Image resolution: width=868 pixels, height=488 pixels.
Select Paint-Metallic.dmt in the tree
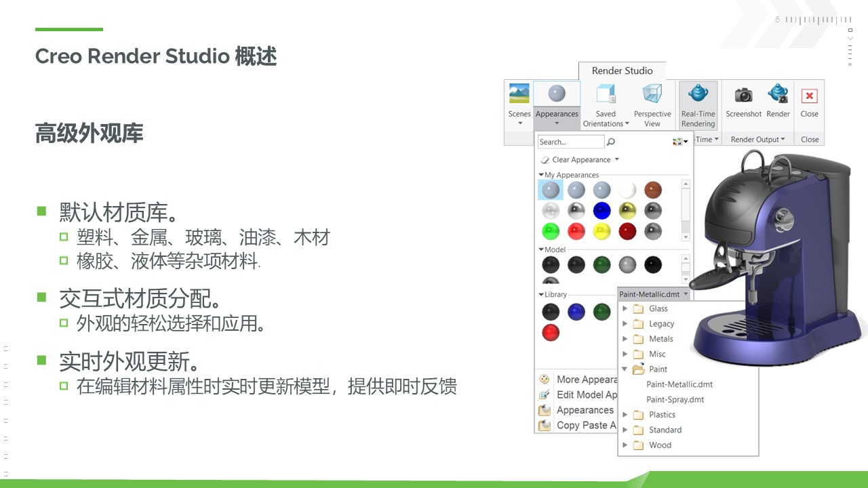pyautogui.click(x=679, y=384)
